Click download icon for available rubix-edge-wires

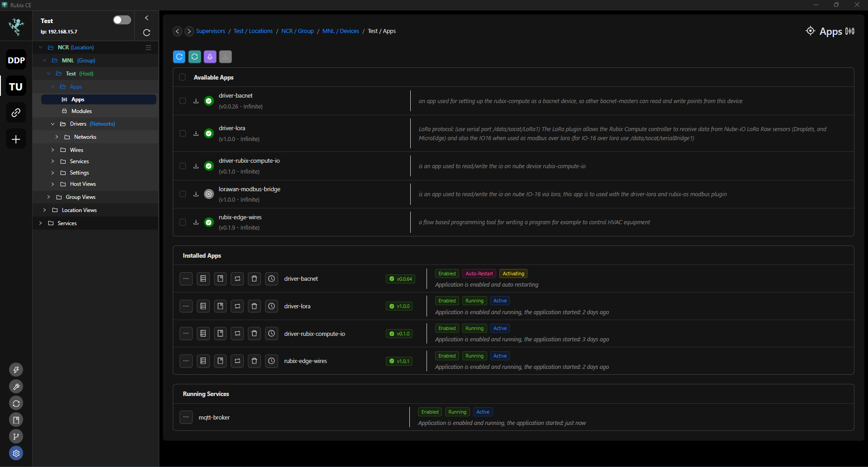pos(196,222)
